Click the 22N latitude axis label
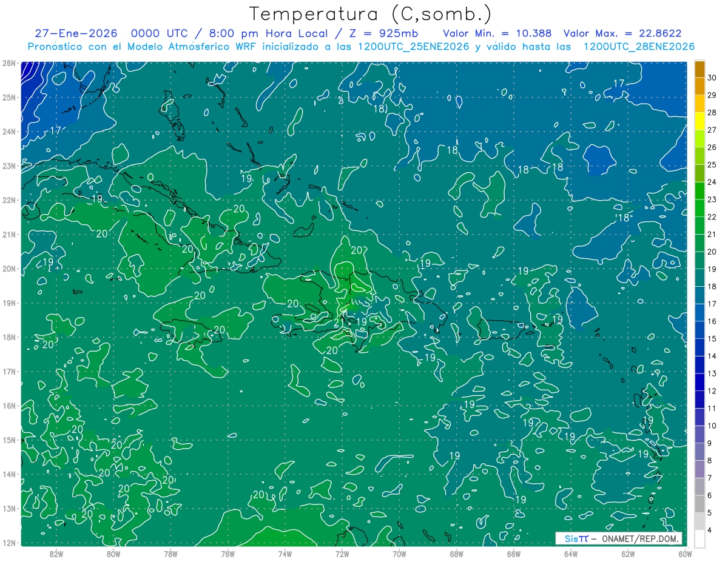The height and width of the screenshot is (562, 728). pos(9,200)
